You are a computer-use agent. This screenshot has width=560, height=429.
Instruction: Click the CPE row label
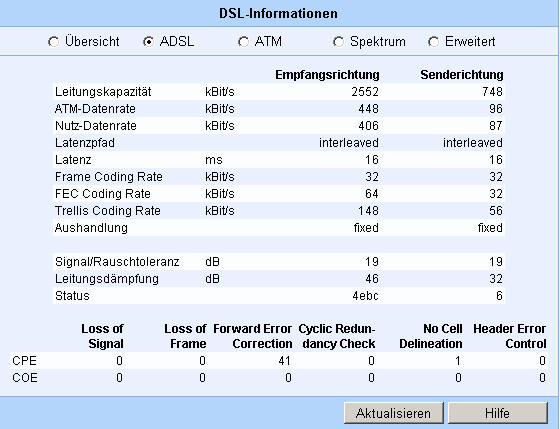(24, 361)
